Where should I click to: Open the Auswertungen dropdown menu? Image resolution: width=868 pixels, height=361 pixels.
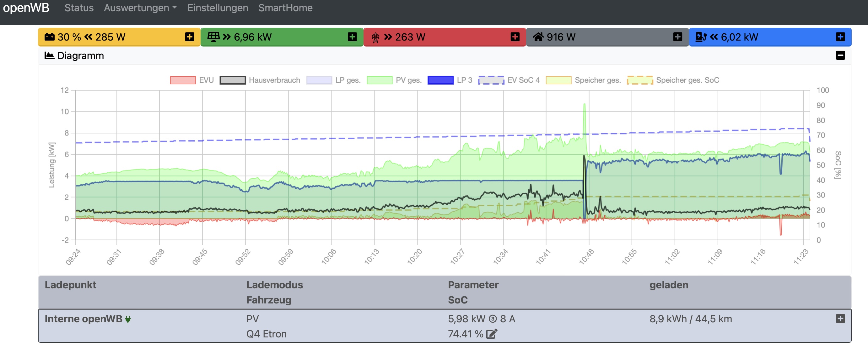click(140, 8)
